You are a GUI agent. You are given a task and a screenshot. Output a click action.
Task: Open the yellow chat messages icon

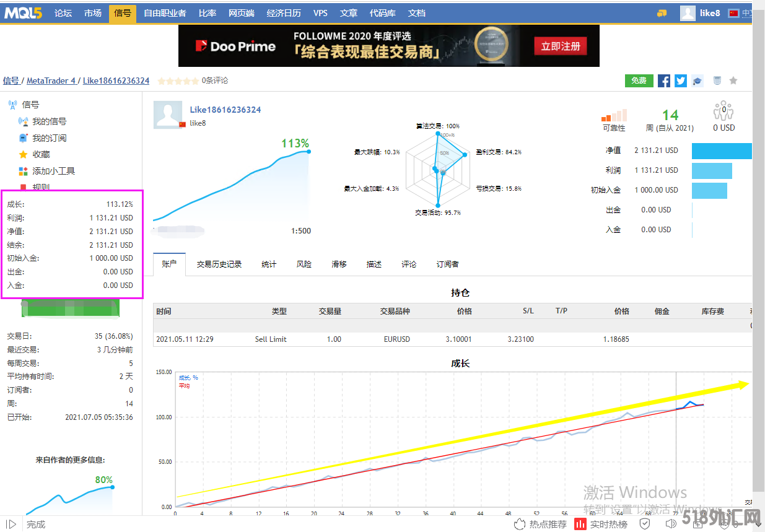coord(662,13)
